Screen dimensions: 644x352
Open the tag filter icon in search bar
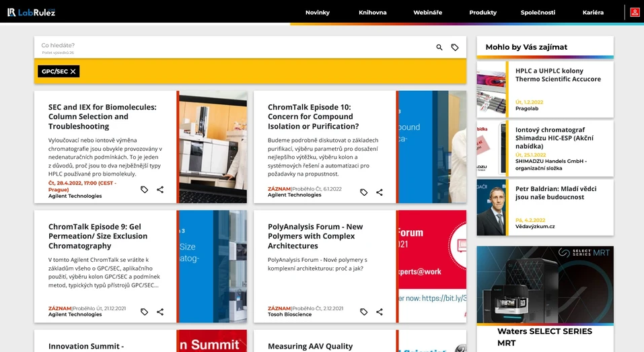pos(455,47)
